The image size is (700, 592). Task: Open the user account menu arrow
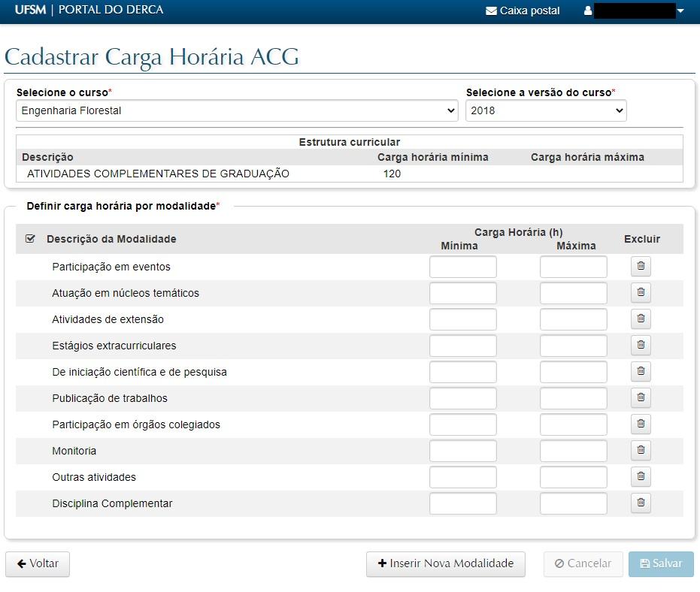(680, 11)
